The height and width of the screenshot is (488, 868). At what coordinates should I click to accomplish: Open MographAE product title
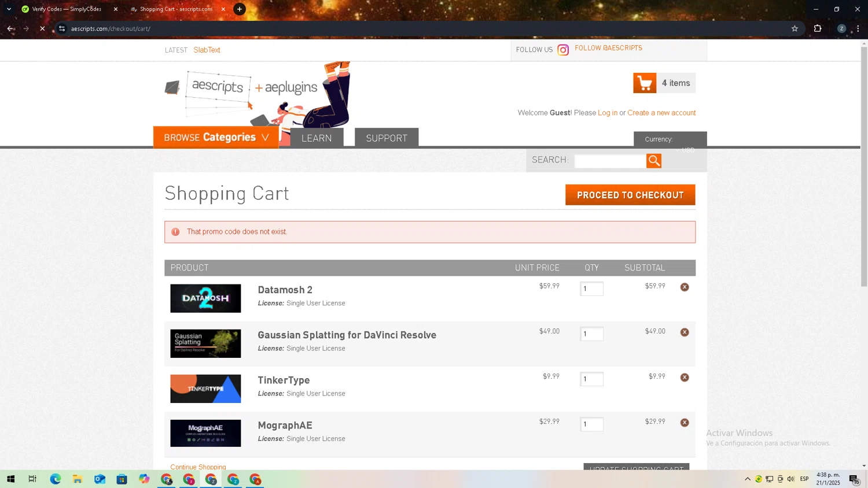285,425
